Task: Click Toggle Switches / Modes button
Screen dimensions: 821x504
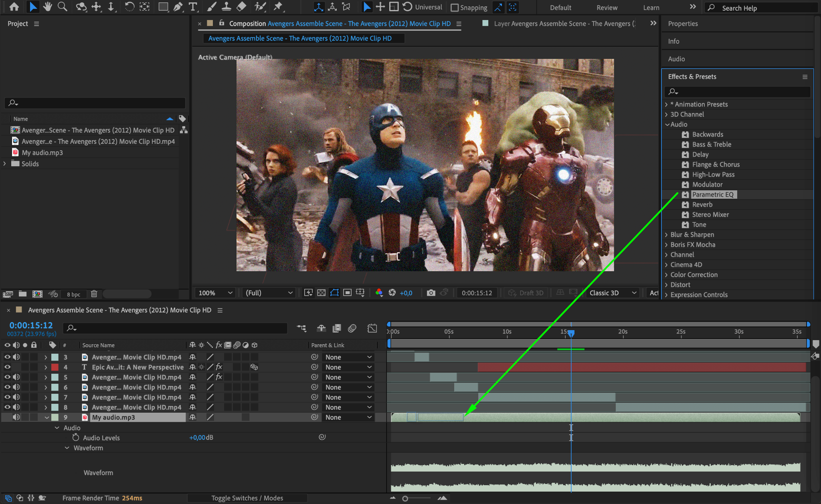Action: pos(247,498)
